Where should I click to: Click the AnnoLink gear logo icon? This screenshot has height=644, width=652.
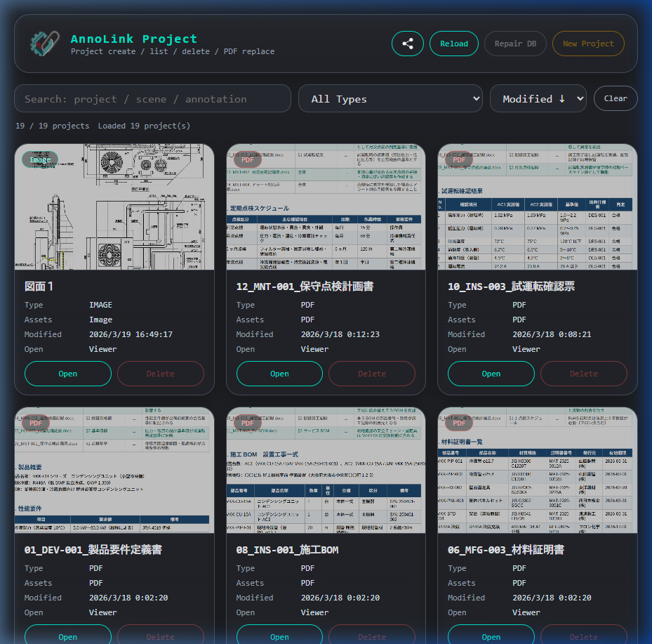[x=44, y=44]
